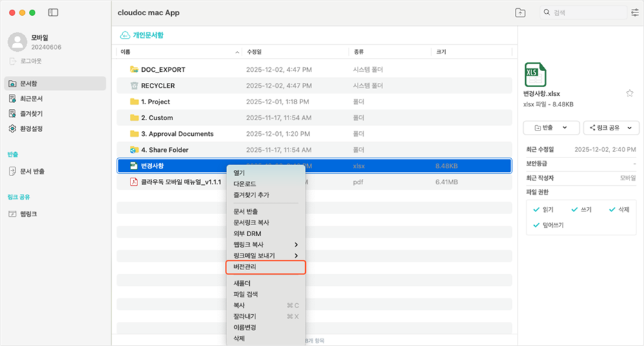Click the 읽기 permission checkmark

coord(537,209)
